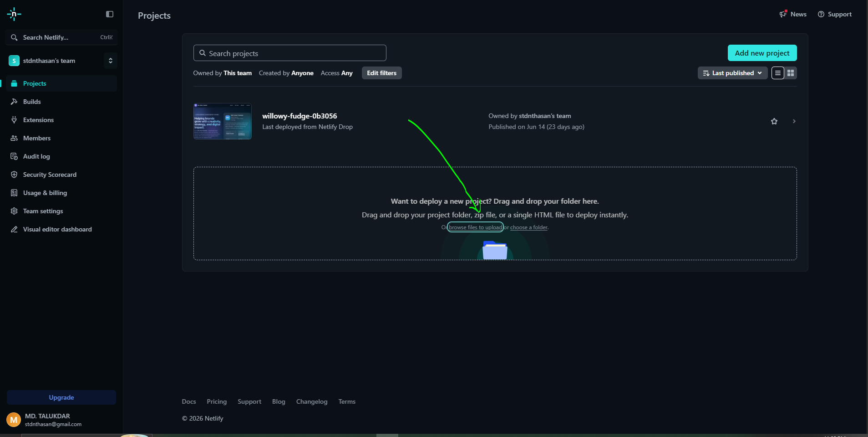Star the willowy-fudge-0b3056 project
The height and width of the screenshot is (437, 868).
pyautogui.click(x=774, y=121)
